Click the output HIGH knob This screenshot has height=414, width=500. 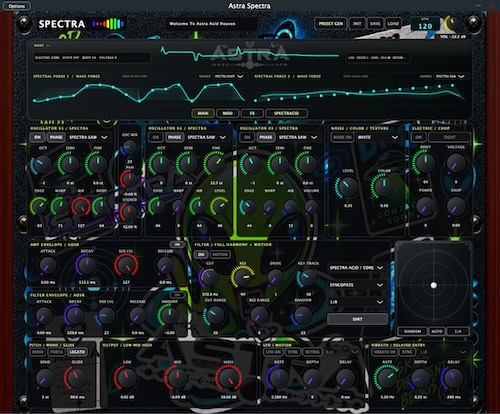229,378
